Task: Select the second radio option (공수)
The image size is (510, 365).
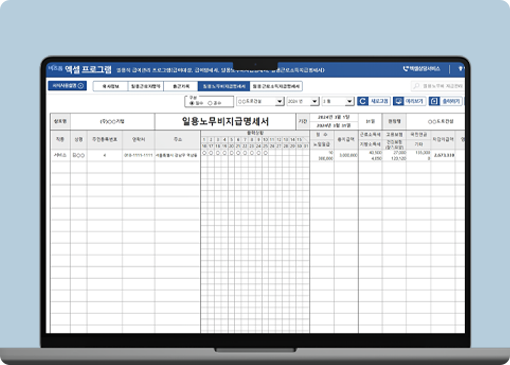Action: [x=210, y=103]
